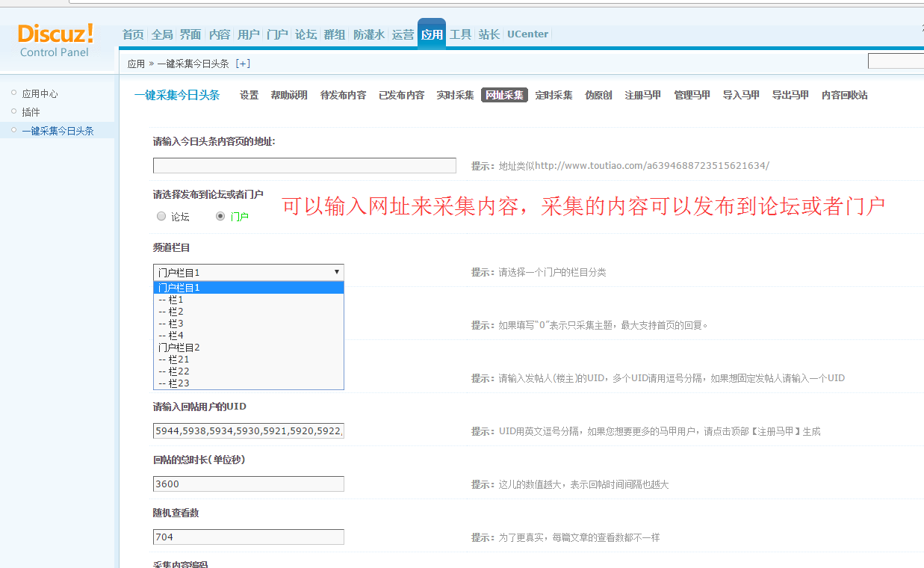Switch to the 实时采集 tab
Screen dimensions: 924x568
[x=455, y=95]
